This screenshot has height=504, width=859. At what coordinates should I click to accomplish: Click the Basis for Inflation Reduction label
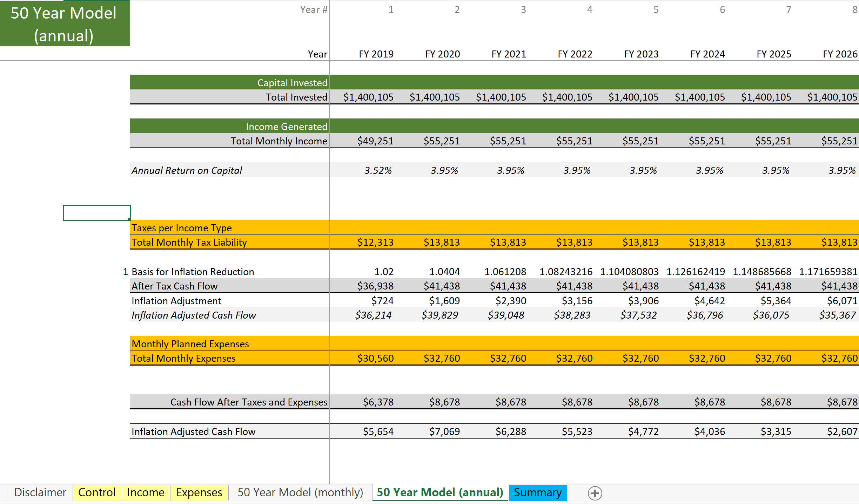(x=193, y=272)
